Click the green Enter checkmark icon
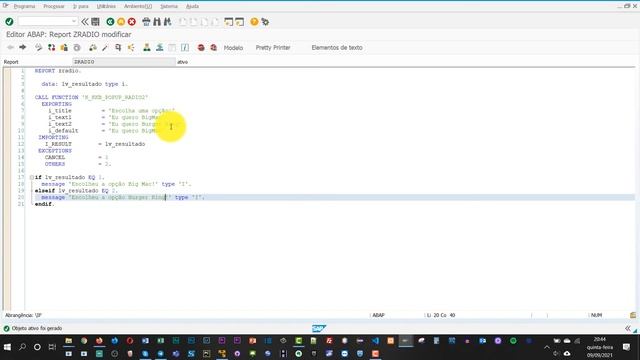 point(9,22)
